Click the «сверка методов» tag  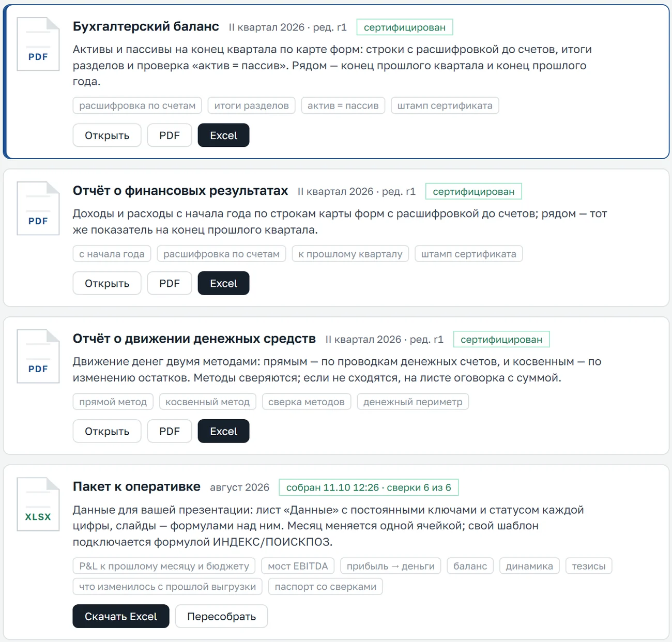pos(307,402)
